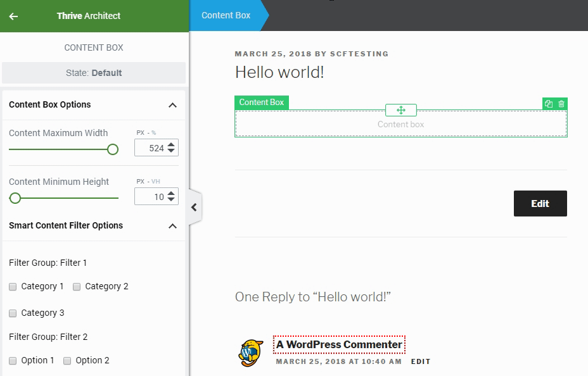Click the Content Minimum Height slider handle
The height and width of the screenshot is (376, 588).
(15, 198)
